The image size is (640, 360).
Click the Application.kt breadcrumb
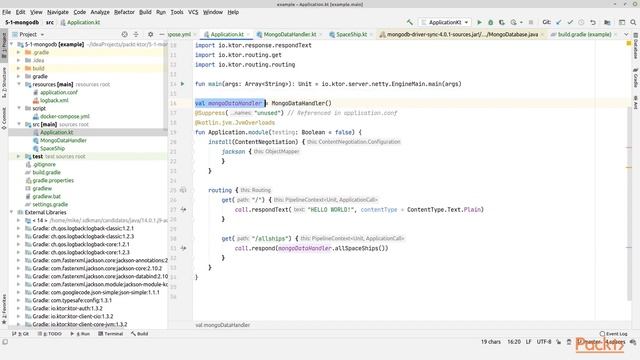[x=80, y=22]
